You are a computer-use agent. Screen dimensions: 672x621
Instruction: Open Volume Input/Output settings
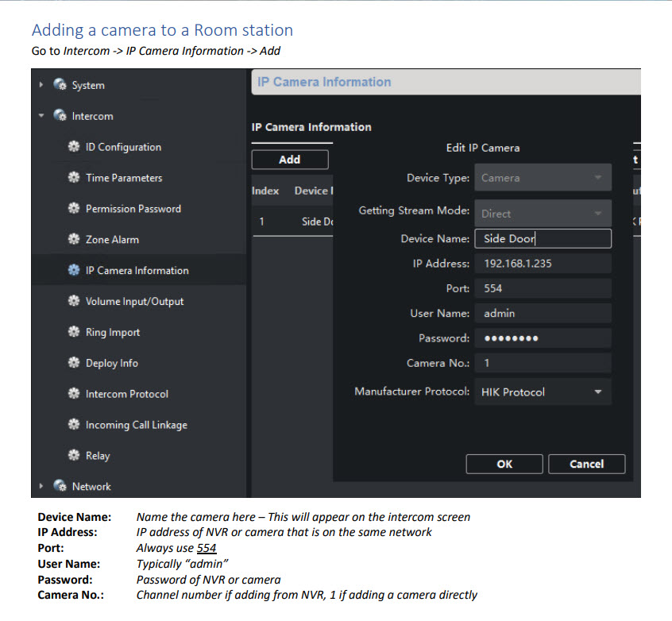point(134,301)
